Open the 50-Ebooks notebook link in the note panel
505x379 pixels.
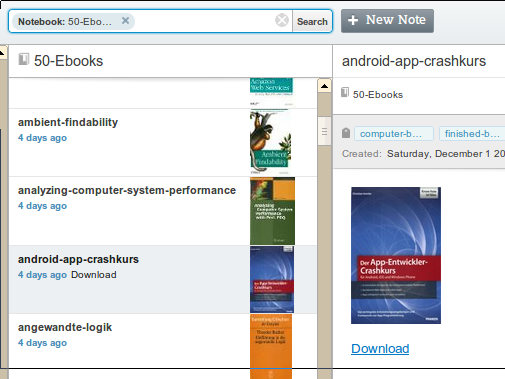[x=378, y=95]
